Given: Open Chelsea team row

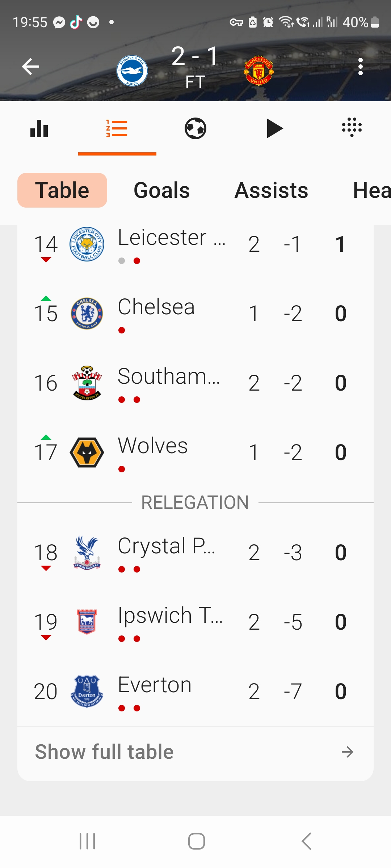Looking at the screenshot, I should pyautogui.click(x=195, y=313).
